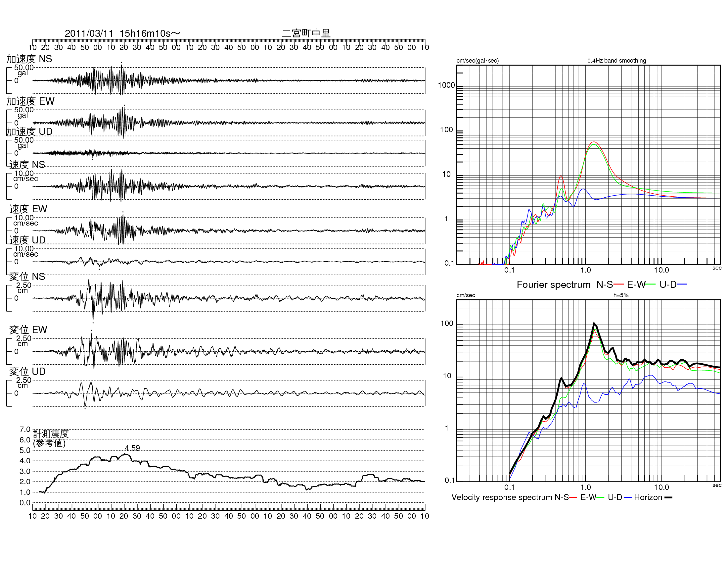Click the 計測震度 intensity chart label
This screenshot has height=563, width=728.
51,434
